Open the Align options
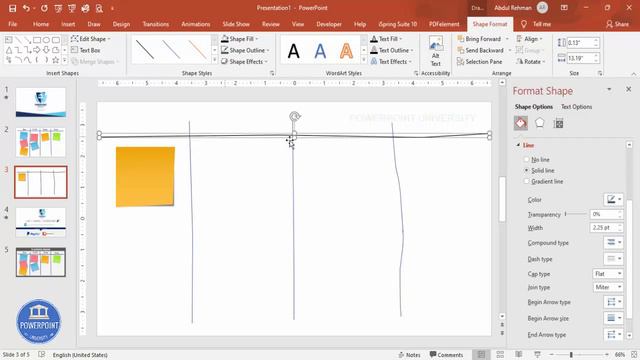 [530, 39]
